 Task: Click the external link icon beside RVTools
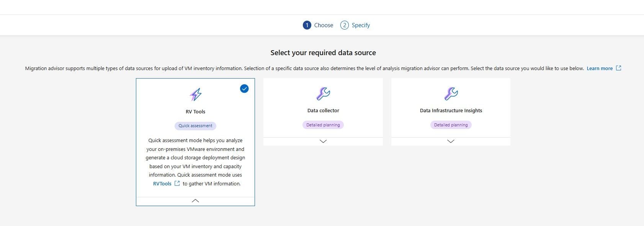tap(177, 183)
